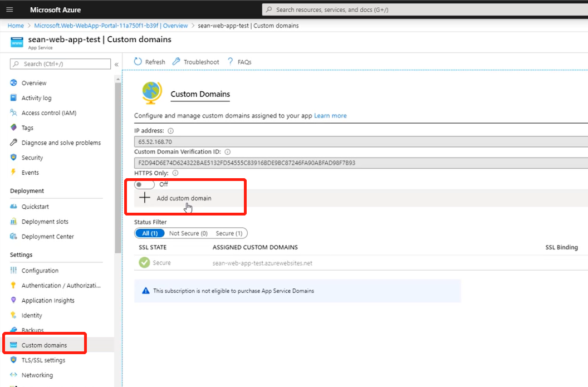
Task: Click the Security shield icon
Action: click(x=13, y=158)
